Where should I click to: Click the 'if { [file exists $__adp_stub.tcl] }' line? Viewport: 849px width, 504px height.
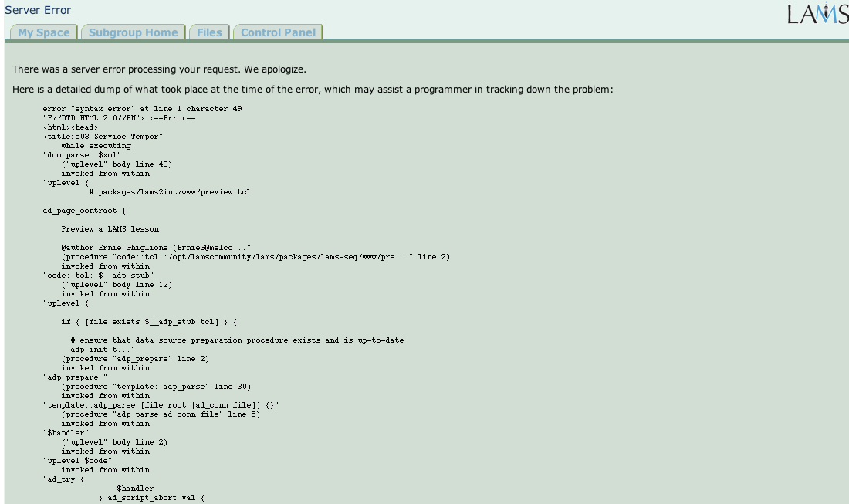click(149, 322)
